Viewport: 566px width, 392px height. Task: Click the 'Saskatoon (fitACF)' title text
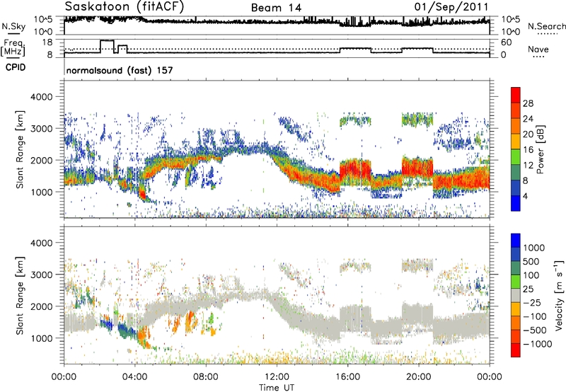click(x=125, y=7)
